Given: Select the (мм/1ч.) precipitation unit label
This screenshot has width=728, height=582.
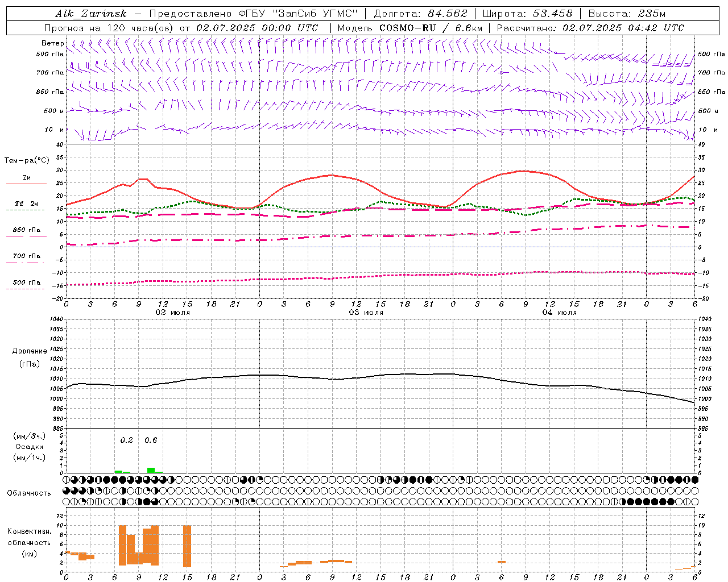Looking at the screenshot, I should 29,458.
